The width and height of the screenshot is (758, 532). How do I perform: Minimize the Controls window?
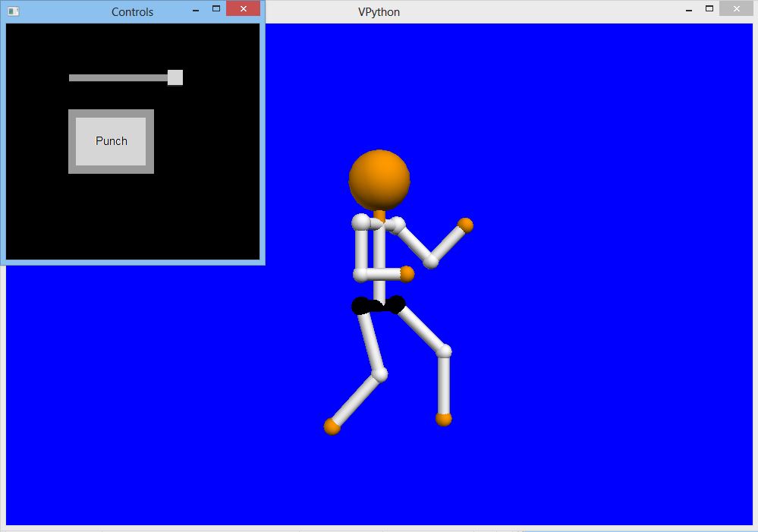click(x=196, y=10)
